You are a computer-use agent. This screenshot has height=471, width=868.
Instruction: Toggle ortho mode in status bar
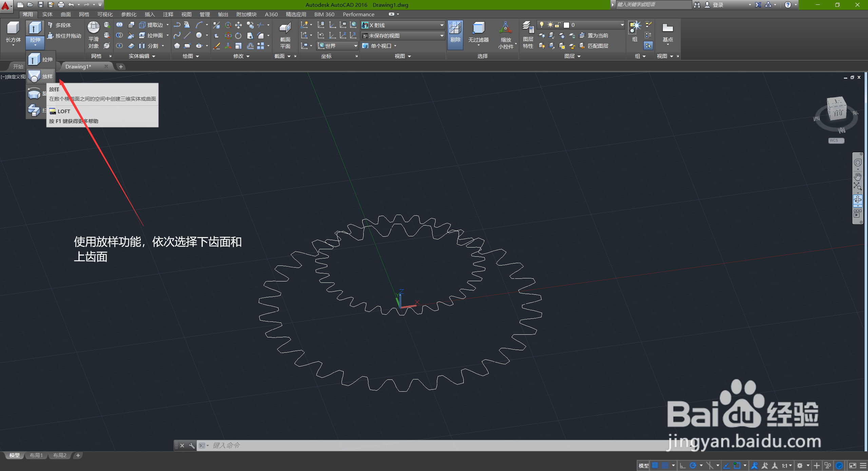[x=683, y=466]
